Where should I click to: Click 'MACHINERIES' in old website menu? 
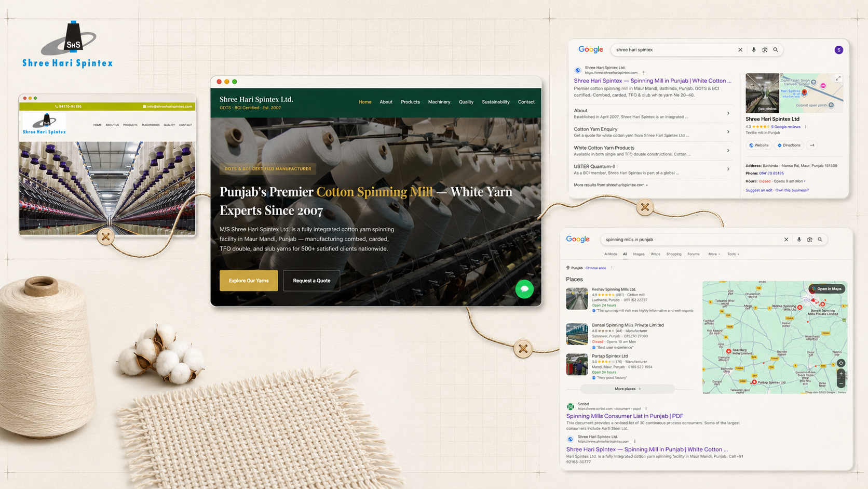(x=151, y=125)
